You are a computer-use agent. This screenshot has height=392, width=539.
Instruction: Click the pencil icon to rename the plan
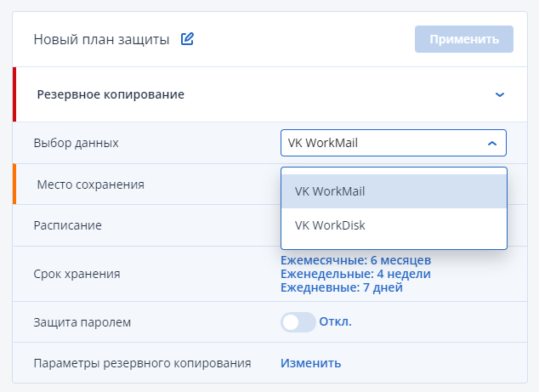(188, 39)
